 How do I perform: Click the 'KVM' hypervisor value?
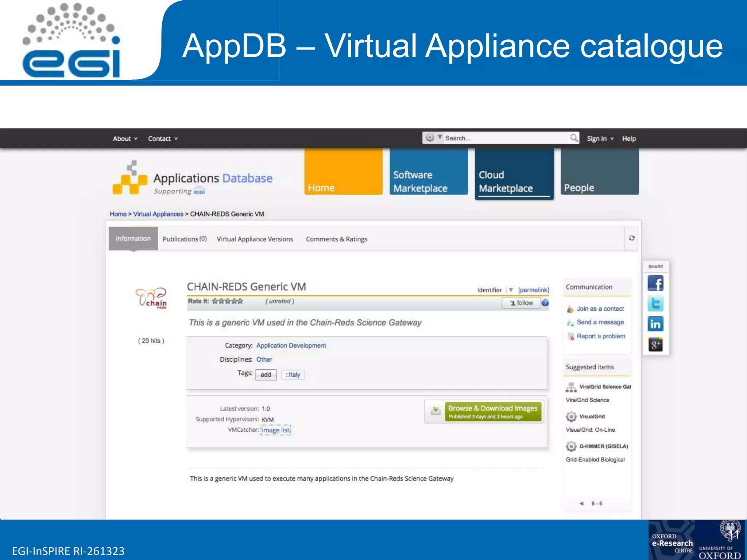[x=268, y=420]
